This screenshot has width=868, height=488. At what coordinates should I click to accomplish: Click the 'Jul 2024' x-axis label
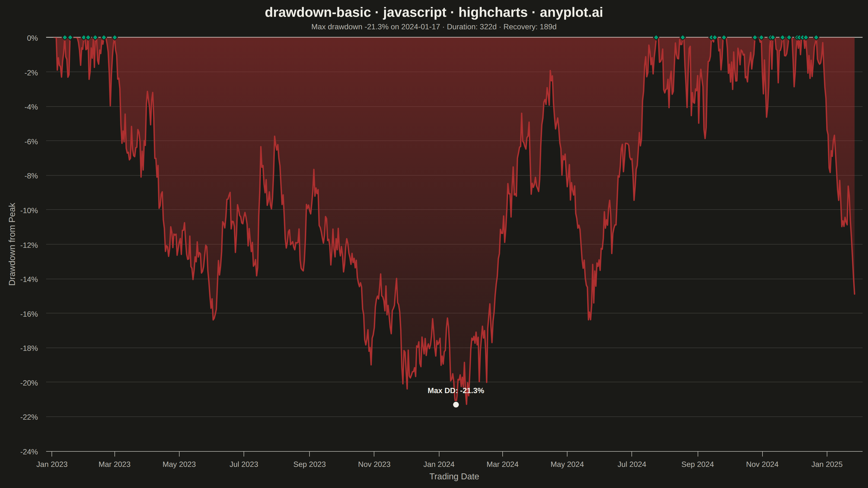coord(632,464)
